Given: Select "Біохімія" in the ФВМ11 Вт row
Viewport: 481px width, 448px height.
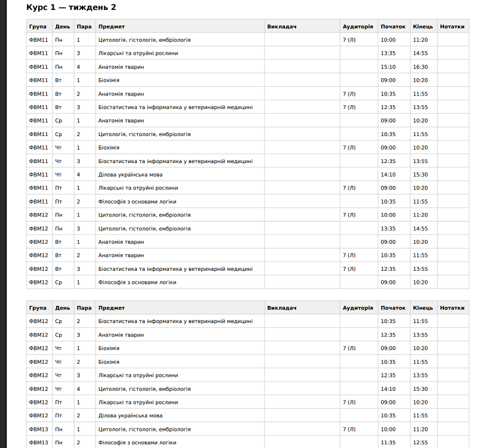Looking at the screenshot, I should coord(109,81).
